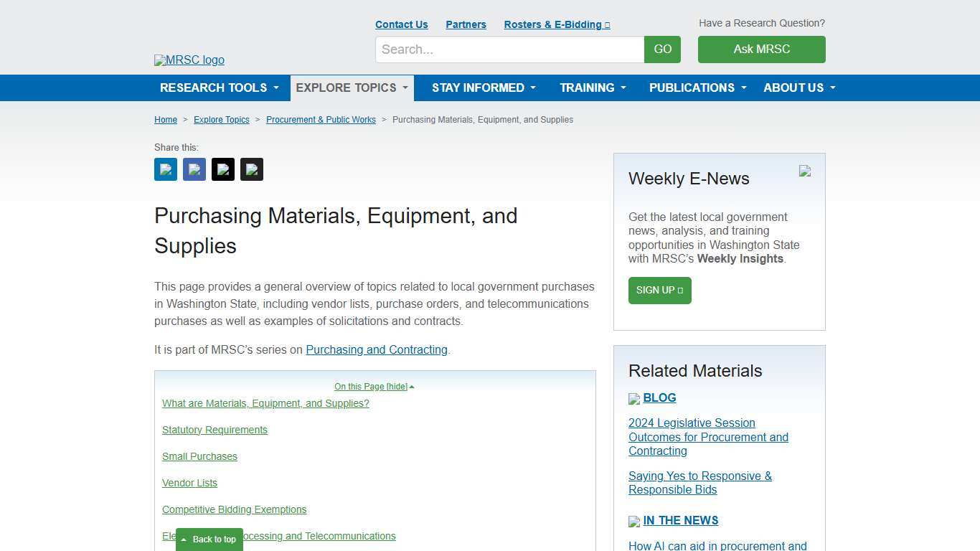Click the BLOG icon in Related Materials

(x=633, y=398)
